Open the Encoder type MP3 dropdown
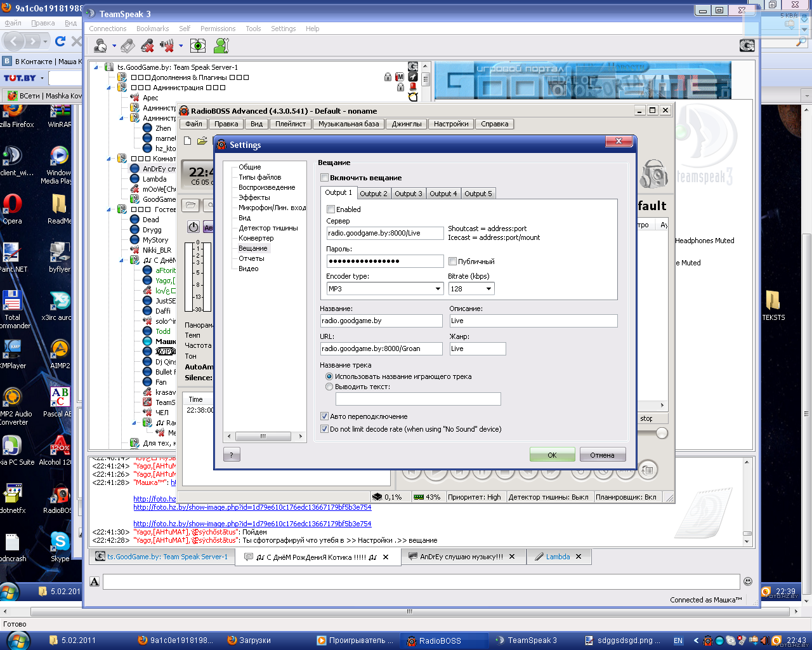The height and width of the screenshot is (650, 812). click(438, 289)
